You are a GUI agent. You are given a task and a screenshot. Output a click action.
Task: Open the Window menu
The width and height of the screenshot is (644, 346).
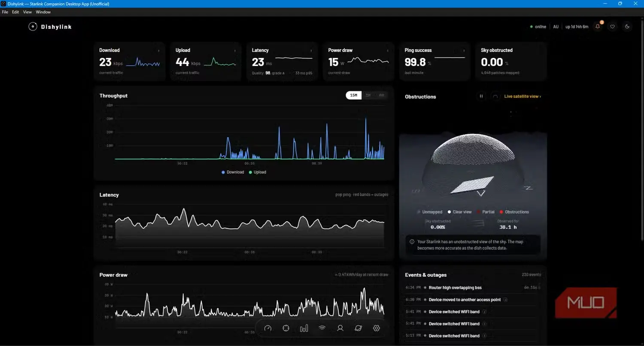click(x=43, y=12)
